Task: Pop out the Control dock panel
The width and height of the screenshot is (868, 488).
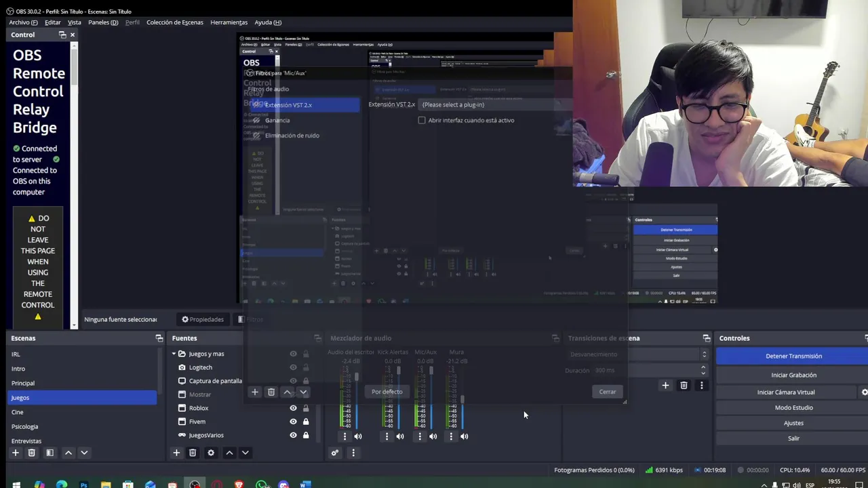Action: click(62, 35)
